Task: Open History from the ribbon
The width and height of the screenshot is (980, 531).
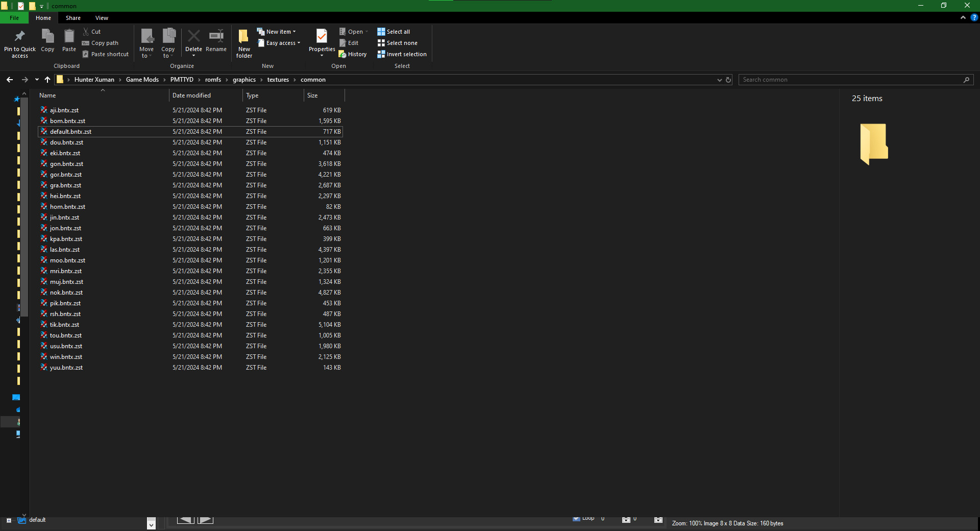Action: click(353, 54)
